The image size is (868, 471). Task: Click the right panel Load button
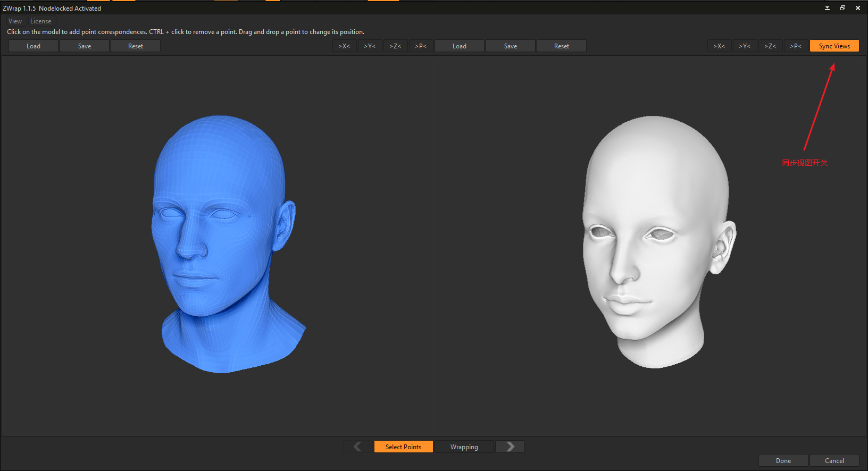point(460,46)
